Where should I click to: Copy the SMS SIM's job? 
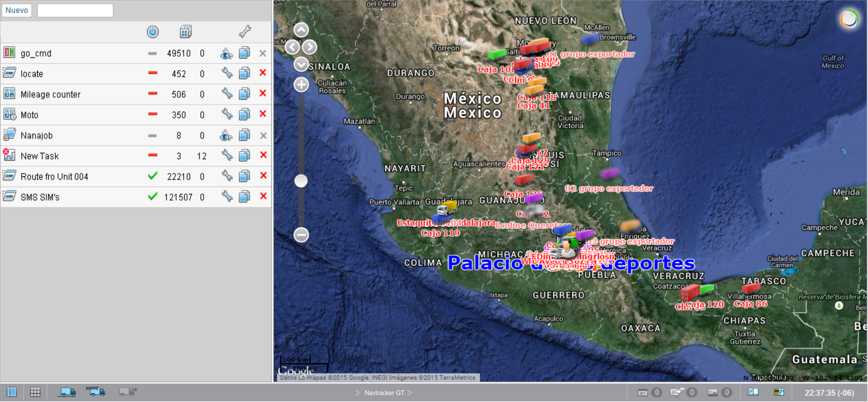[244, 197]
